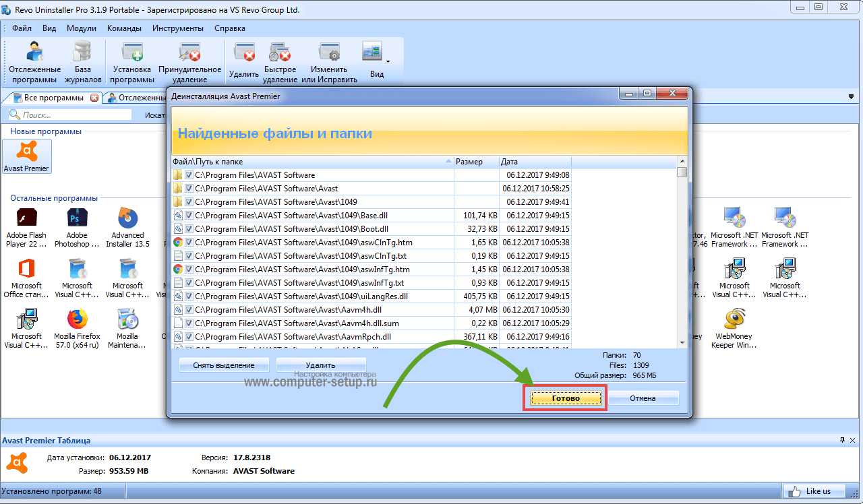Open Tracked Programs (Отслеженные программы) toolbar icon
Screen dimensions: 863x504
click(34, 61)
